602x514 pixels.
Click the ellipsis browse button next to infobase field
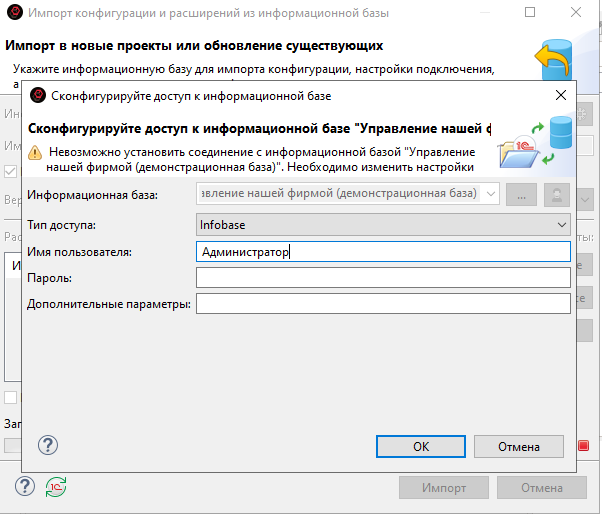521,195
